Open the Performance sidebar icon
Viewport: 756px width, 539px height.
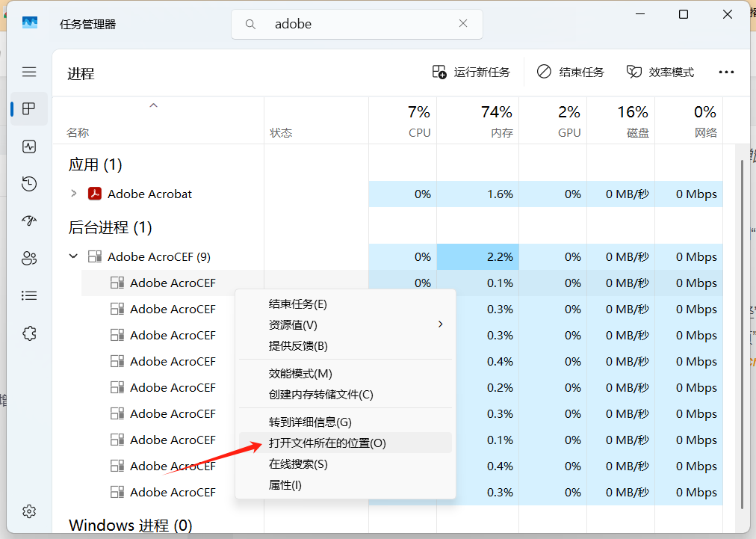[x=29, y=147]
